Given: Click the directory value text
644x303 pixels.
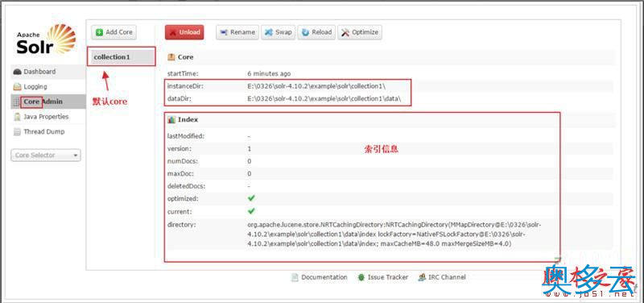Looking at the screenshot, I should click(x=394, y=235).
